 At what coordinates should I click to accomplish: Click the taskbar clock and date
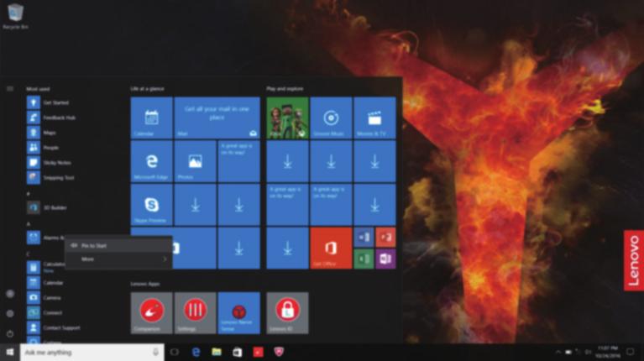coord(608,352)
